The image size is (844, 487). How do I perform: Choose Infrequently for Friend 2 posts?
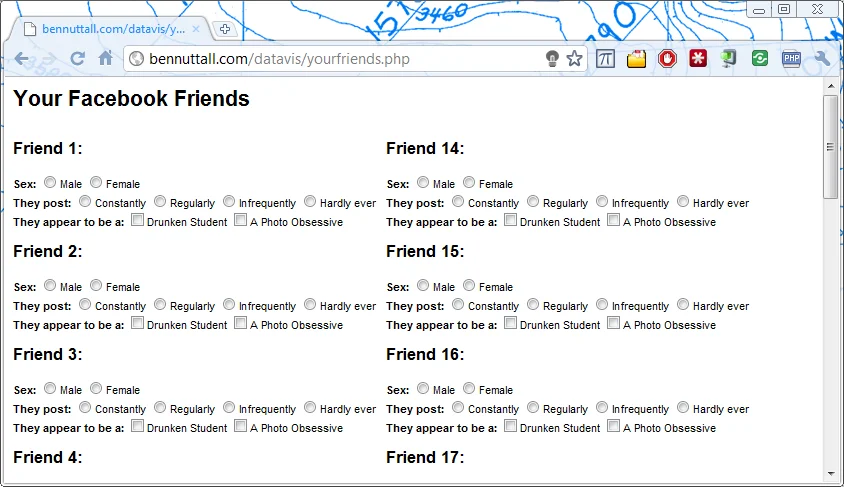coord(229,304)
